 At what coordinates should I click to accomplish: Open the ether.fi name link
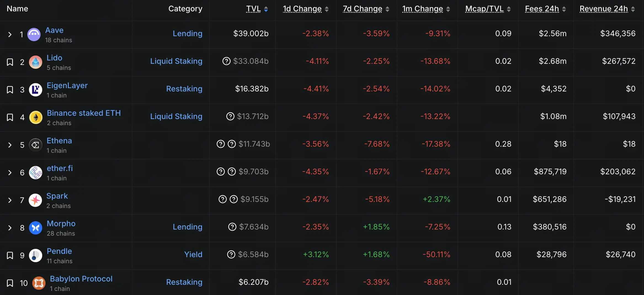[x=60, y=168]
